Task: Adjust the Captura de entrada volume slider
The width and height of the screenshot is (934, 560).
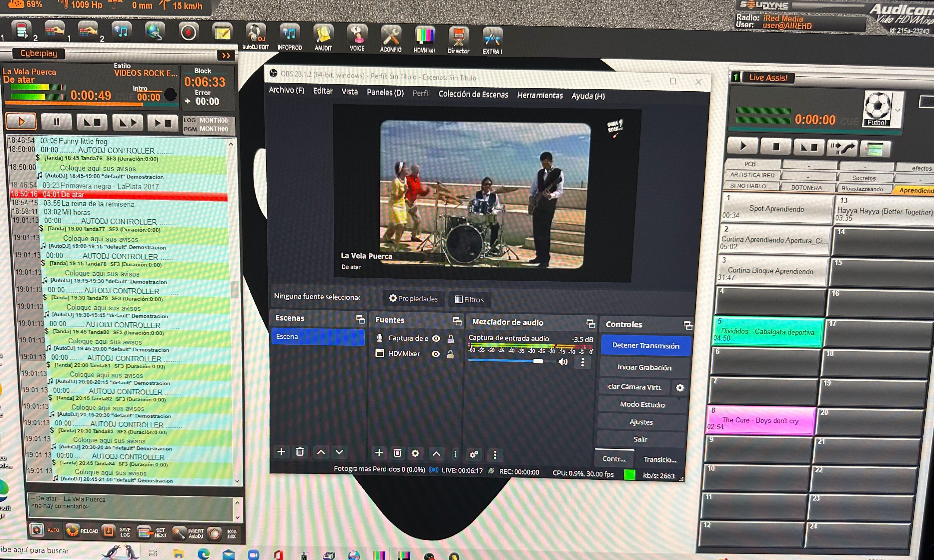Action: [x=538, y=361]
